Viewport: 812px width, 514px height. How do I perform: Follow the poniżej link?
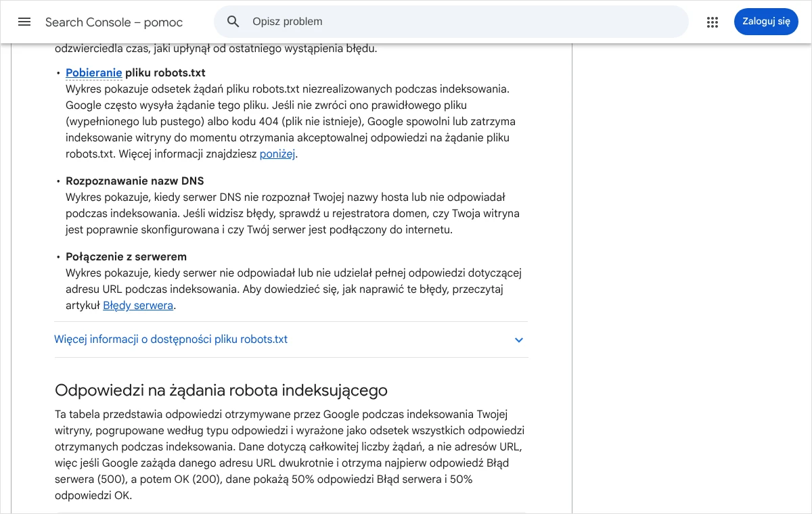point(277,154)
